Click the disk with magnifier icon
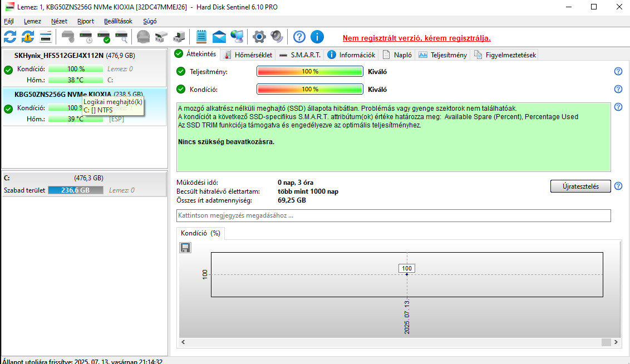 (121, 37)
